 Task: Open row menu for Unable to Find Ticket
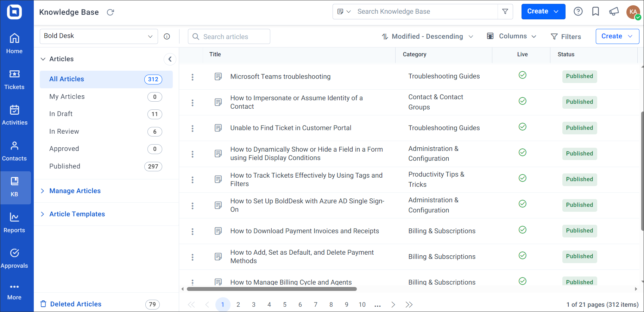[192, 128]
